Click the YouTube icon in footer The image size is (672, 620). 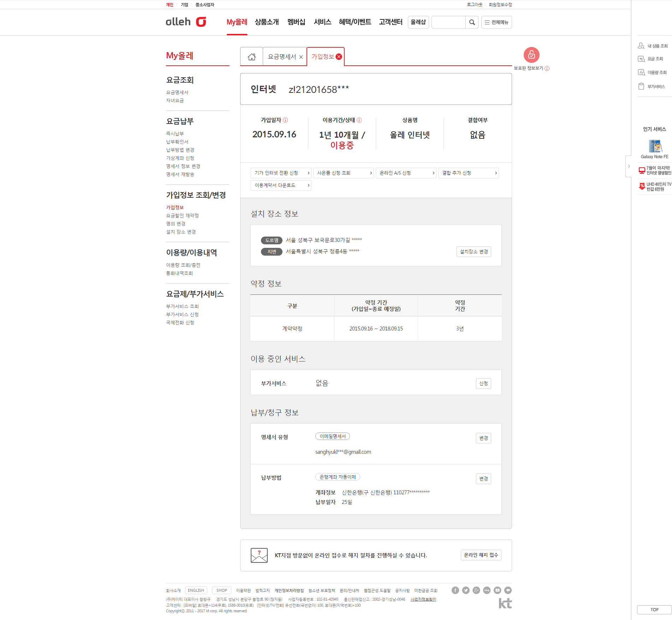click(x=497, y=590)
